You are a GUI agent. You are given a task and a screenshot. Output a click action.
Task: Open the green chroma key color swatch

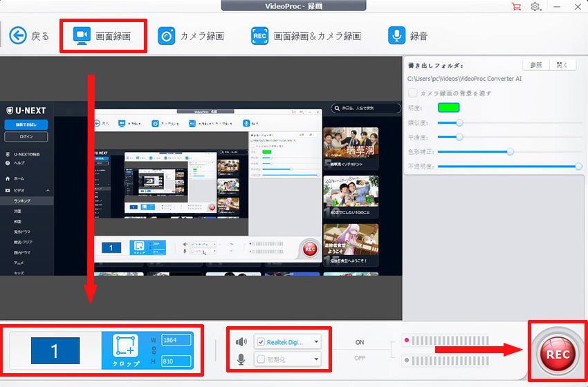pyautogui.click(x=448, y=108)
